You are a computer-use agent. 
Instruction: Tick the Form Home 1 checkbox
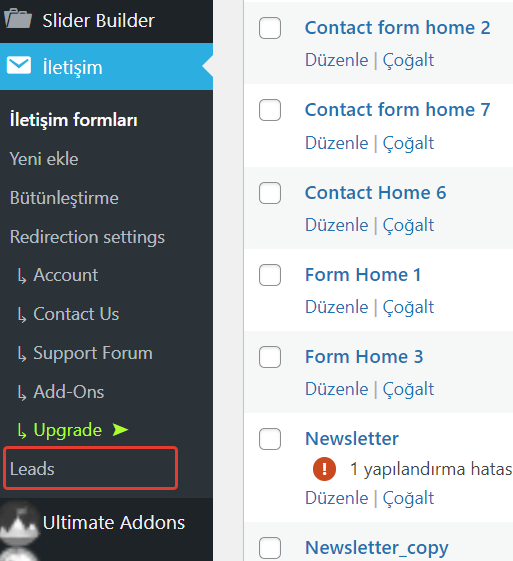[x=270, y=275]
